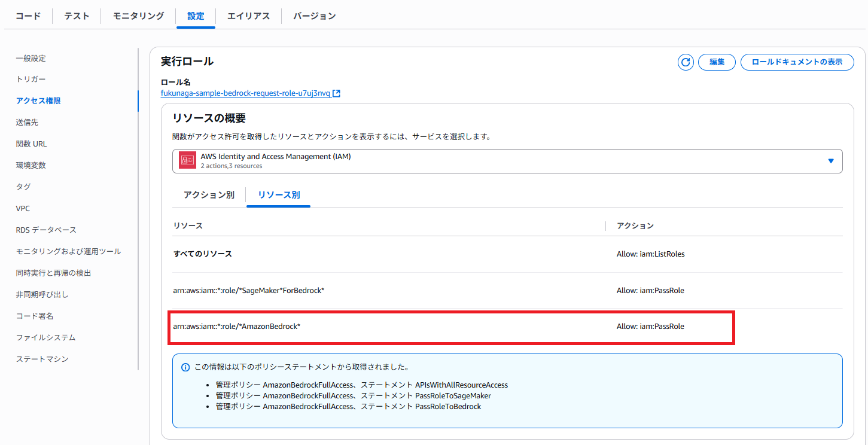Image resolution: width=868 pixels, height=445 pixels.
Task: Select the リソース別 tab
Action: (x=279, y=195)
